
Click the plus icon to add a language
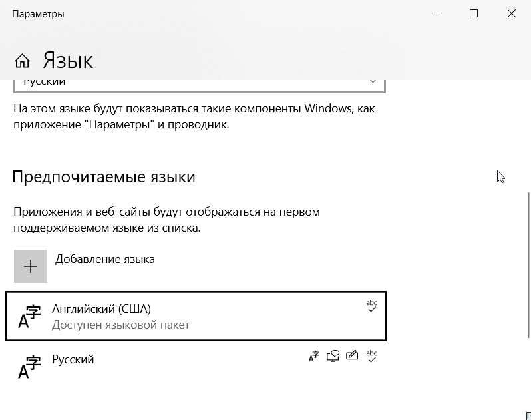(x=31, y=266)
